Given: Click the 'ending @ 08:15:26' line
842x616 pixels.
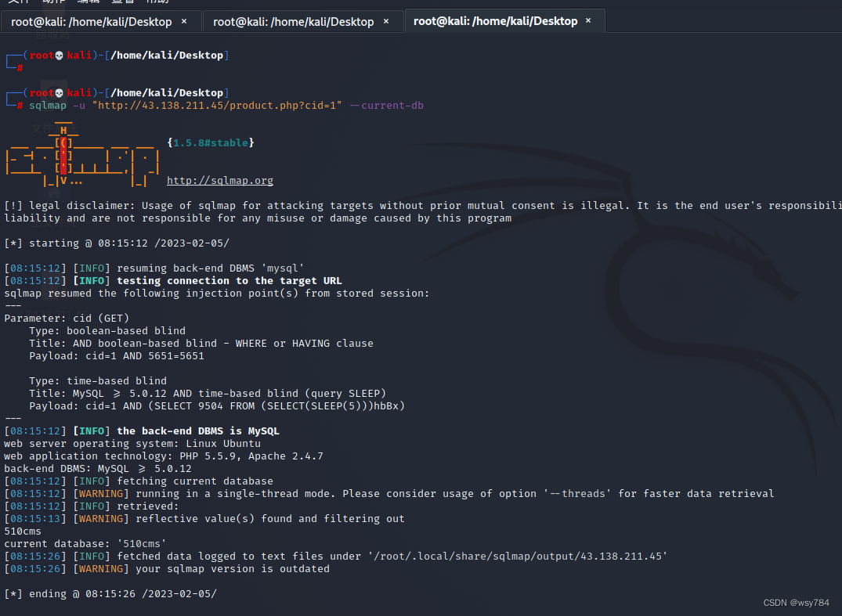Looking at the screenshot, I should click(x=110, y=594).
